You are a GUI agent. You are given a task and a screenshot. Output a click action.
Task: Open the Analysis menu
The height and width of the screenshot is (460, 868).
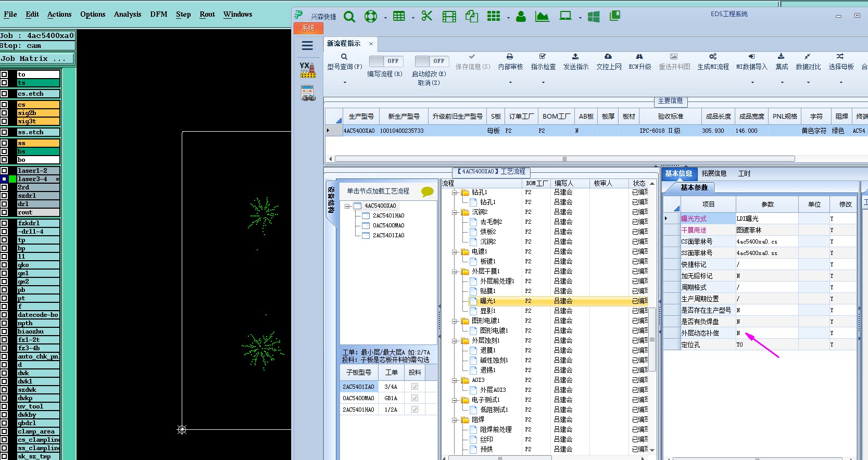[128, 14]
